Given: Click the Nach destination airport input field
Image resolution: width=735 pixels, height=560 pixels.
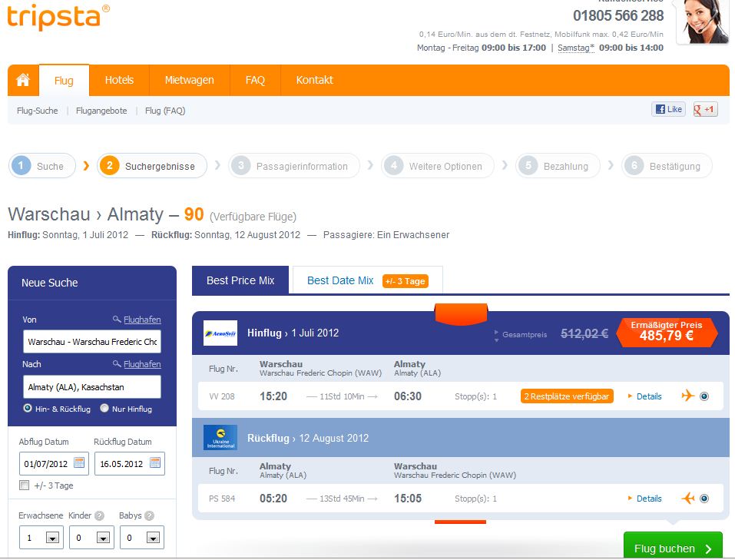Looking at the screenshot, I should [x=92, y=386].
